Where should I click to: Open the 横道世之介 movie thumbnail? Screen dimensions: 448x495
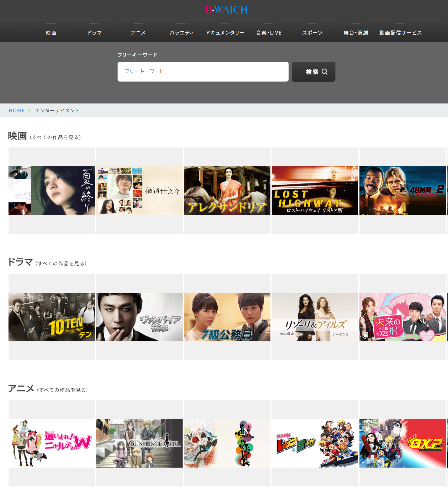(139, 191)
